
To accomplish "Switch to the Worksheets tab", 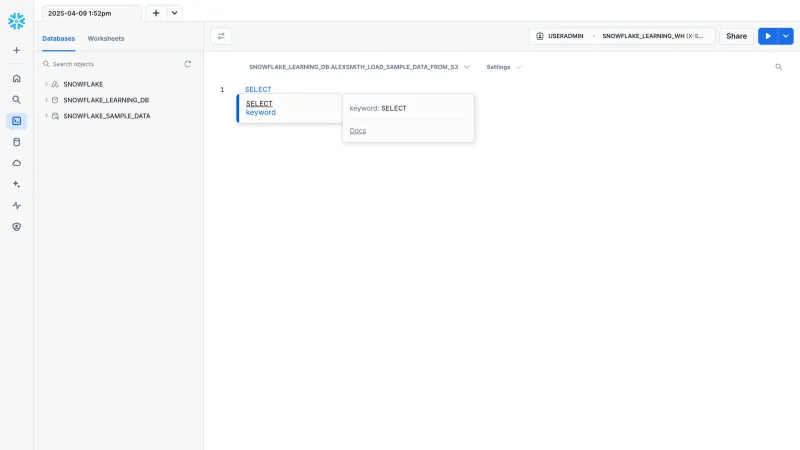I will 106,38.
